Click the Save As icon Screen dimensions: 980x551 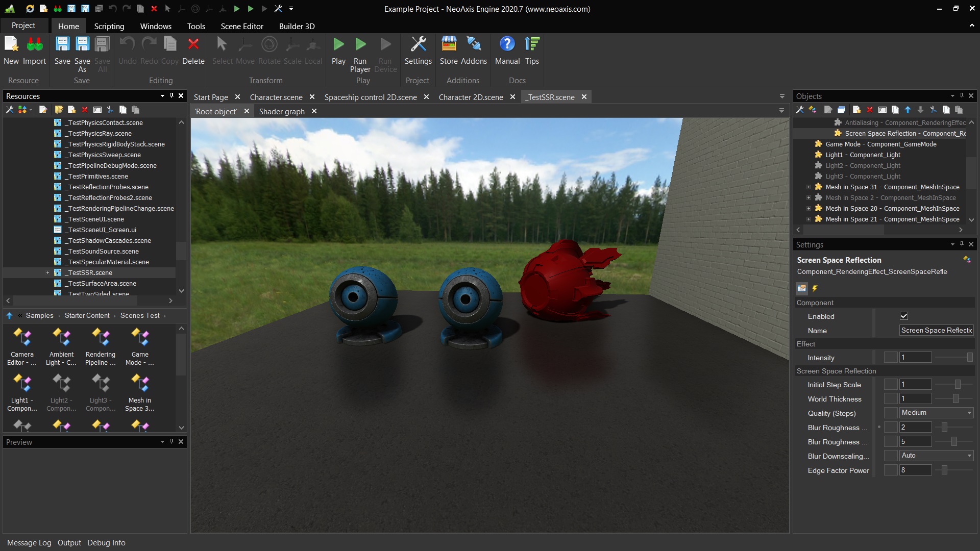click(x=82, y=51)
